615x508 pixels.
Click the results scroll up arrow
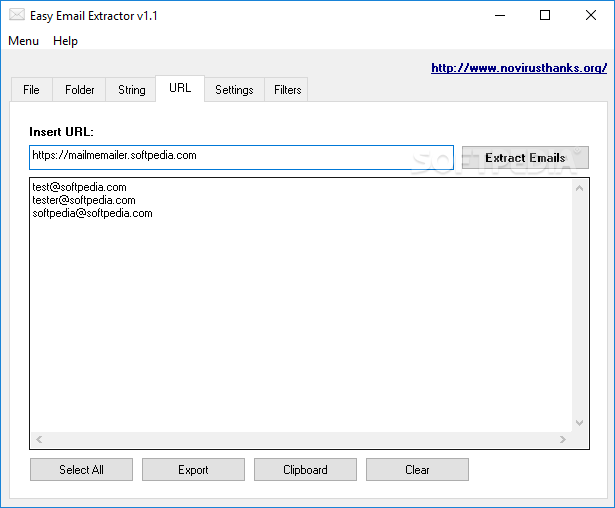[x=579, y=188]
